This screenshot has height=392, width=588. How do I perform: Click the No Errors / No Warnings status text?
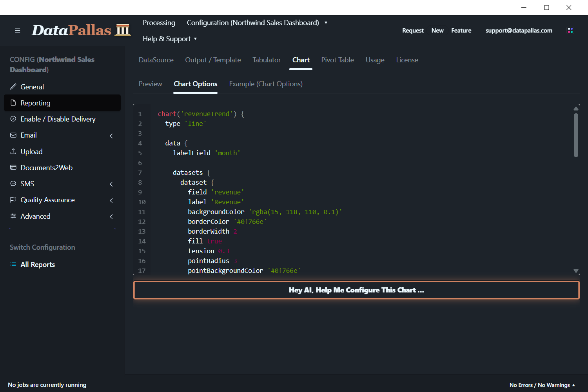pyautogui.click(x=539, y=385)
